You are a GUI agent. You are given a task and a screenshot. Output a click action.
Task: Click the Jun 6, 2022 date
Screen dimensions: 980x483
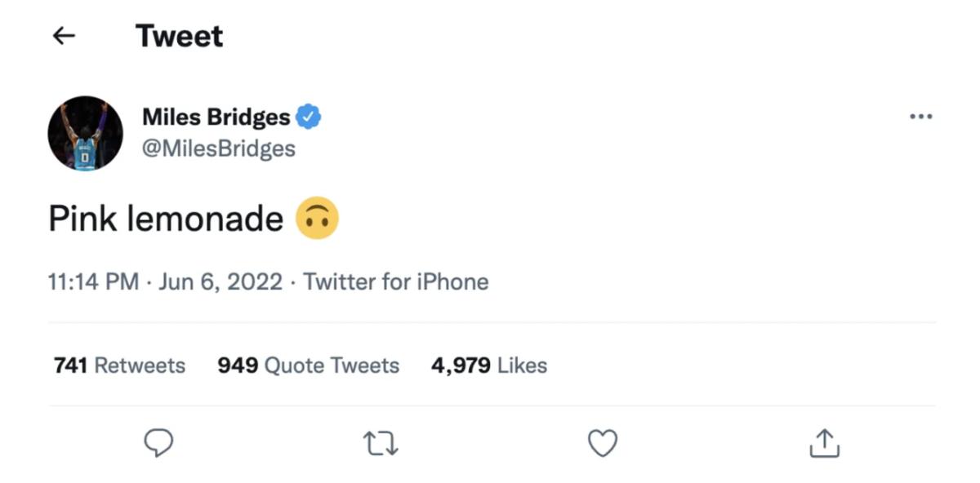(x=220, y=282)
